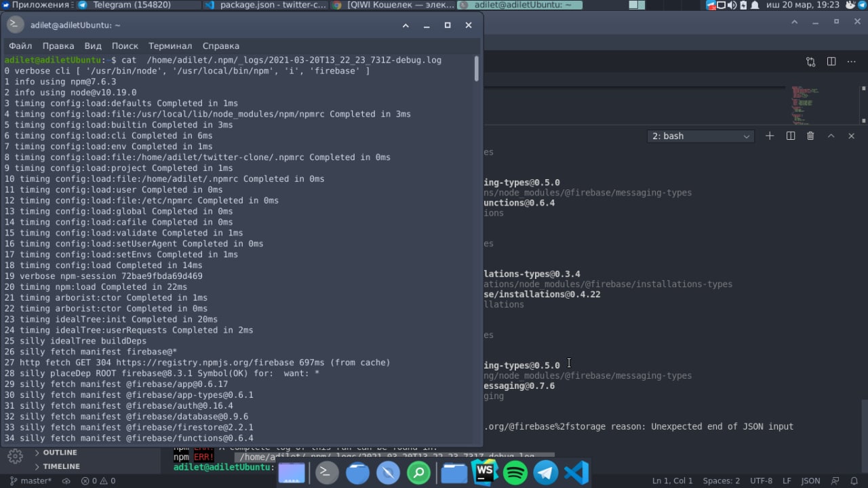Image resolution: width=868 pixels, height=488 pixels.
Task: Launch Spotify from the dock
Action: [516, 472]
